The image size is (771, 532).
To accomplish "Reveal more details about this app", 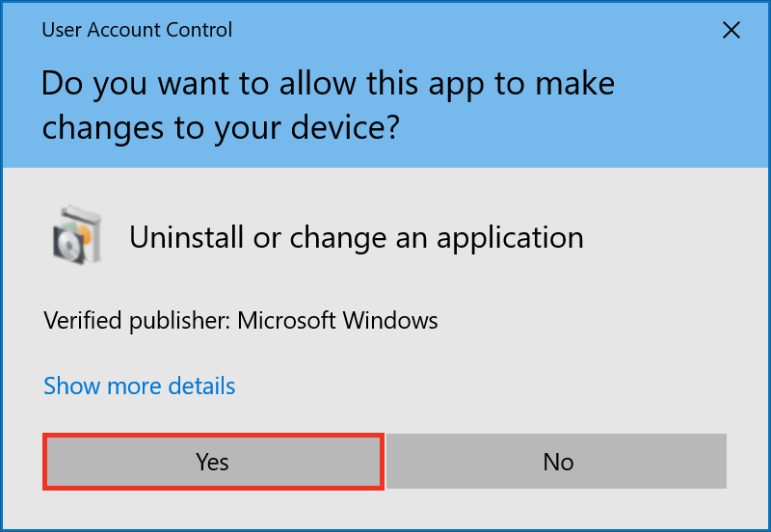I will click(140, 386).
